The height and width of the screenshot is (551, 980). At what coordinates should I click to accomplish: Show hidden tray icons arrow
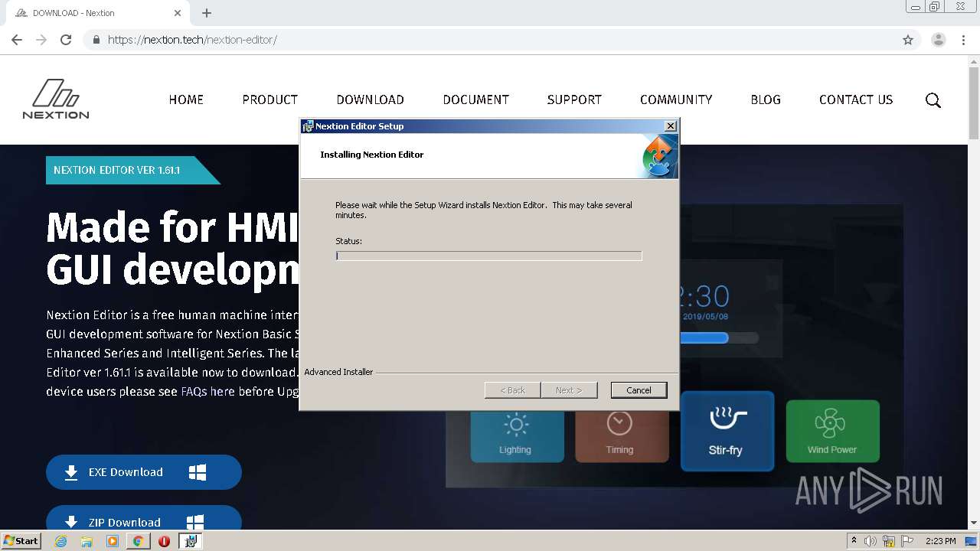point(854,541)
